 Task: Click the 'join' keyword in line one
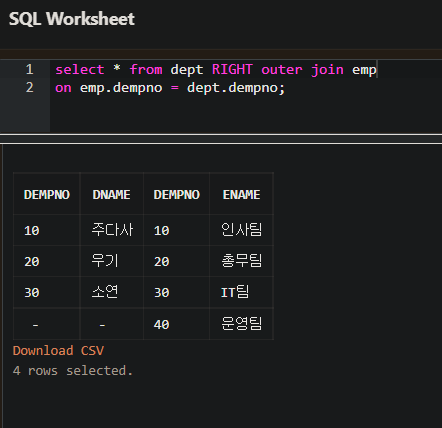pos(327,70)
